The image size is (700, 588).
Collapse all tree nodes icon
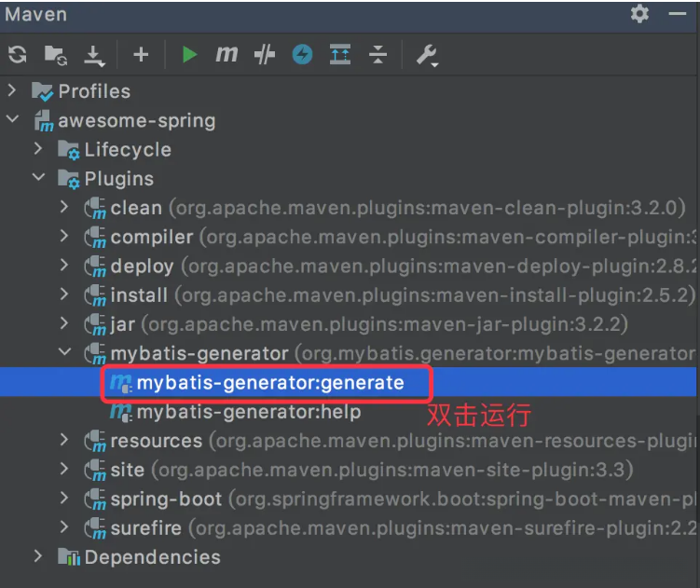point(378,54)
